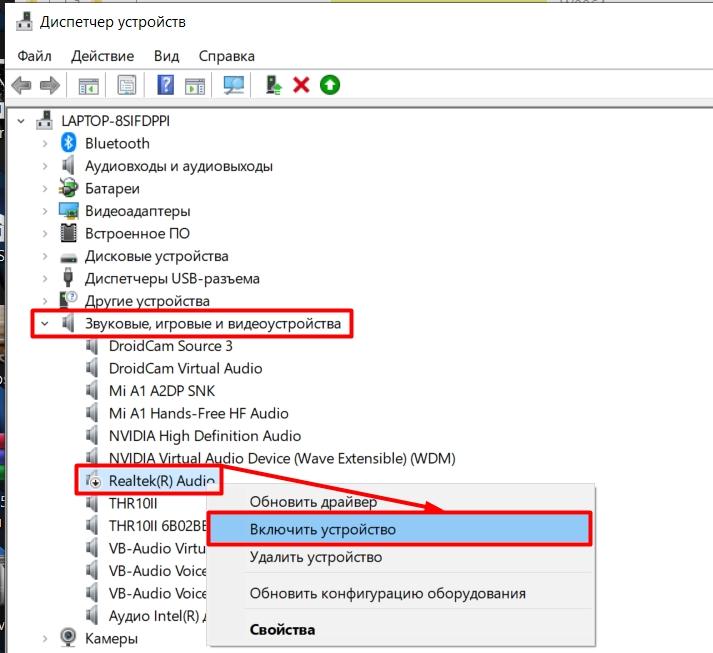Select Mi A1 Hands-Free HF Audio
Screen dimensions: 713x653
click(199, 413)
